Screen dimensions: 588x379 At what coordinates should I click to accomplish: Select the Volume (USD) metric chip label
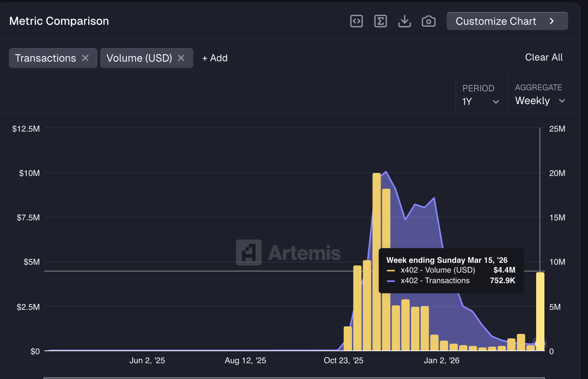tap(139, 58)
